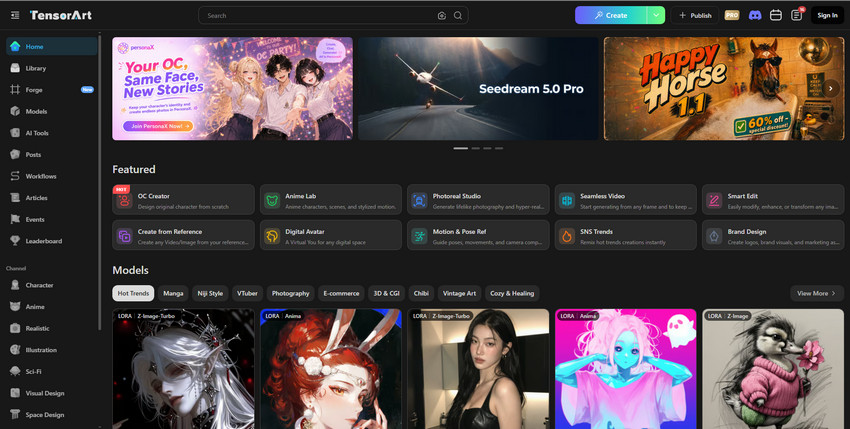Open Forge in sidebar
Image resolution: width=850 pixels, height=429 pixels.
coord(51,90)
